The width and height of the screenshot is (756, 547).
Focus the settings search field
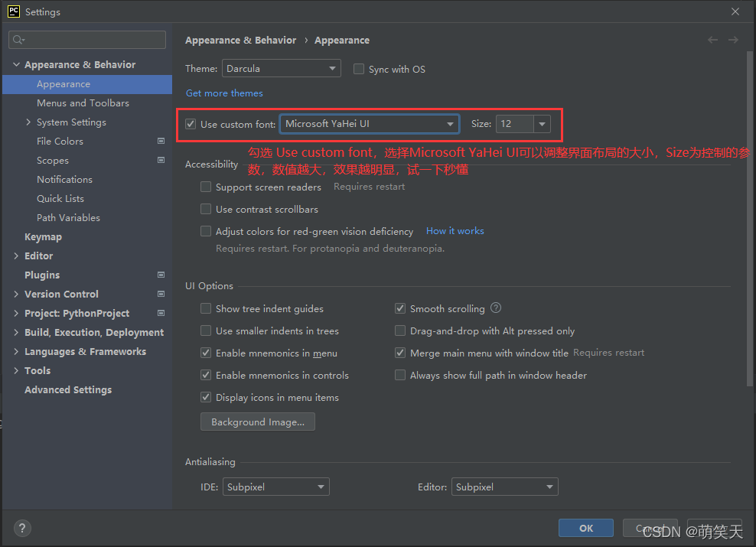[92, 40]
